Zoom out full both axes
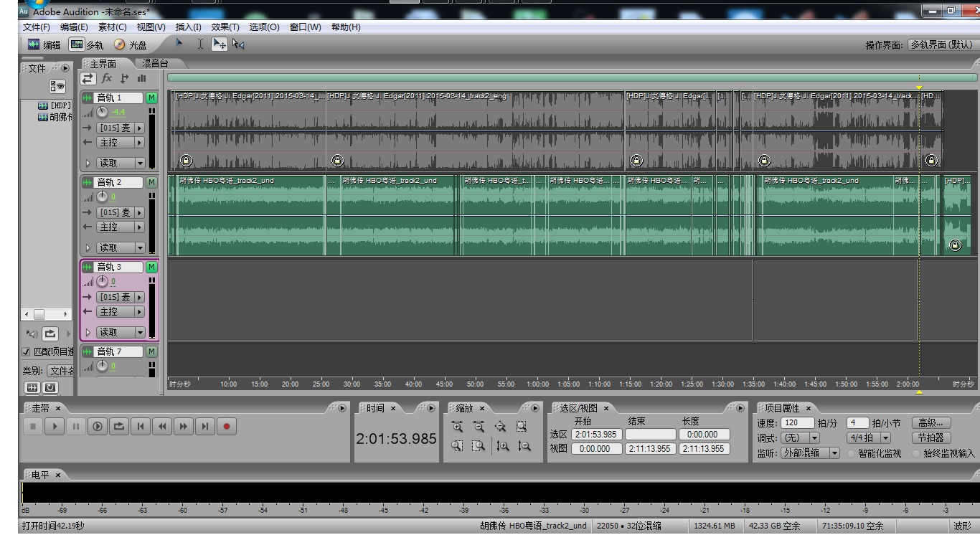 click(x=500, y=426)
